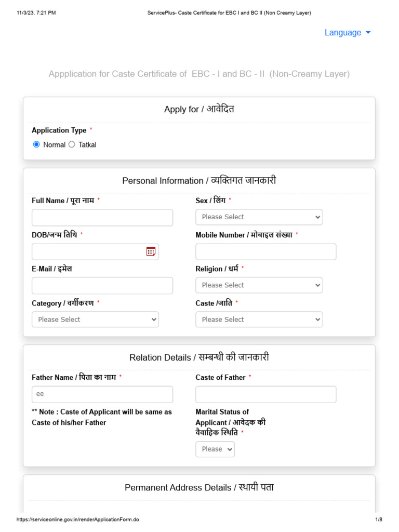The image size is (399, 532).
Task: Click the E-Mail input field
Action: pos(102,286)
